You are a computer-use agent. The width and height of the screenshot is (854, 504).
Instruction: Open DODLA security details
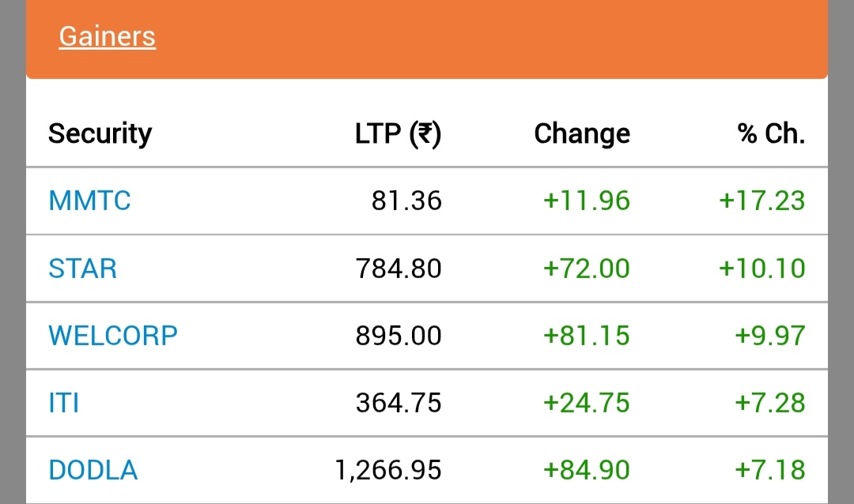click(93, 470)
